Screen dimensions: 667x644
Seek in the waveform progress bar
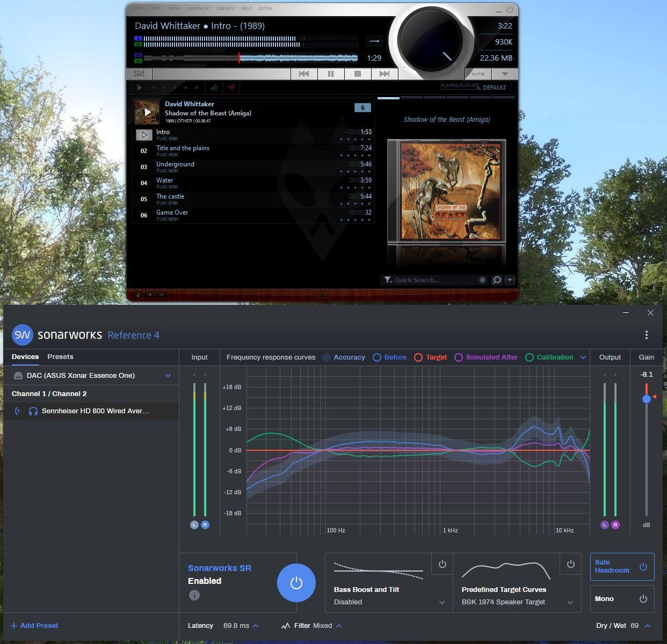click(x=250, y=57)
